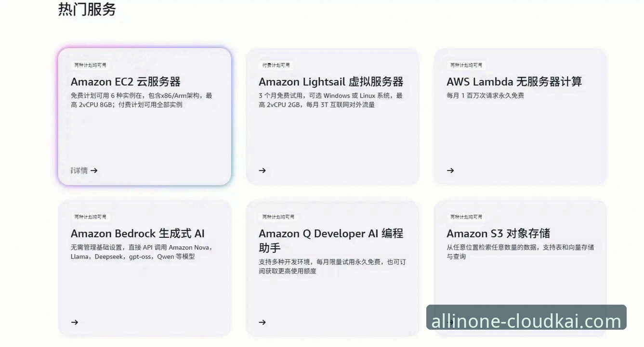Click the 两种计划均可用 tag on S3 card
644x347 pixels.
pos(466,217)
